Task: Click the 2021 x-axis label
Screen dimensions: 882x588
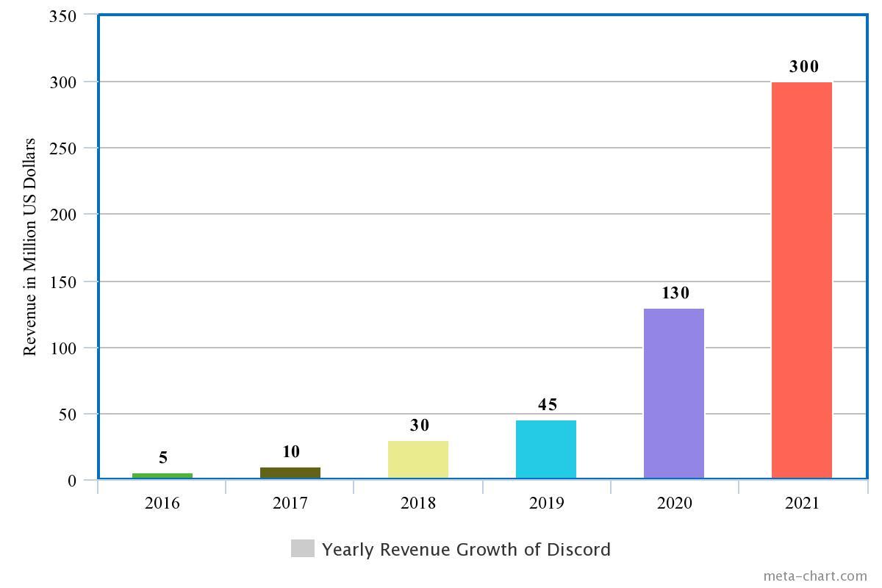Action: point(802,503)
